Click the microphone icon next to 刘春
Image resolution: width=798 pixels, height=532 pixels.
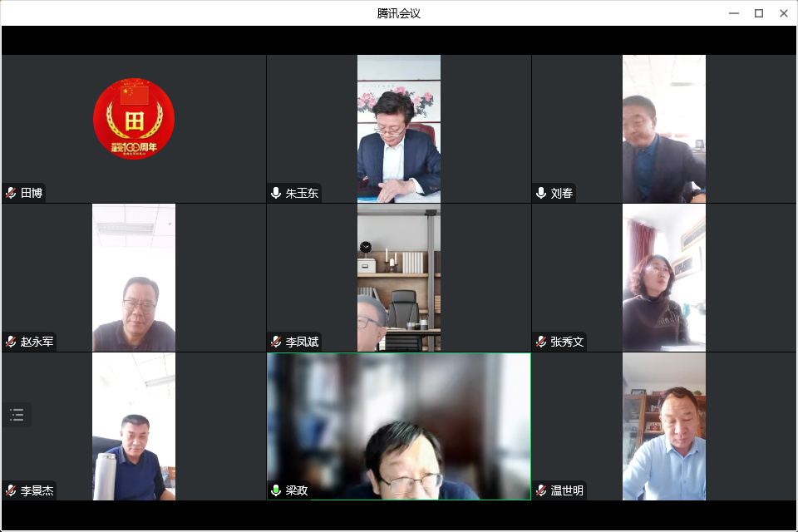click(541, 193)
